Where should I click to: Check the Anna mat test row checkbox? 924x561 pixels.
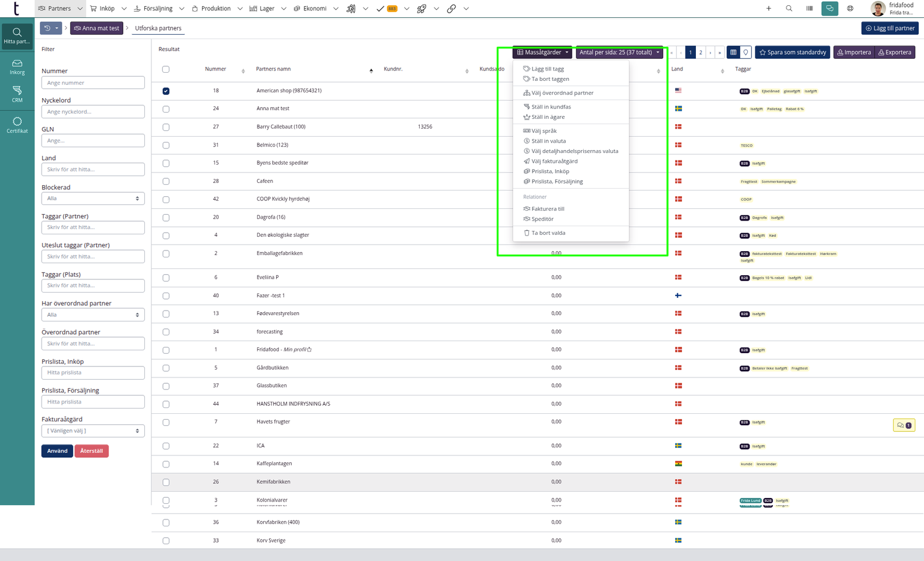click(x=166, y=109)
